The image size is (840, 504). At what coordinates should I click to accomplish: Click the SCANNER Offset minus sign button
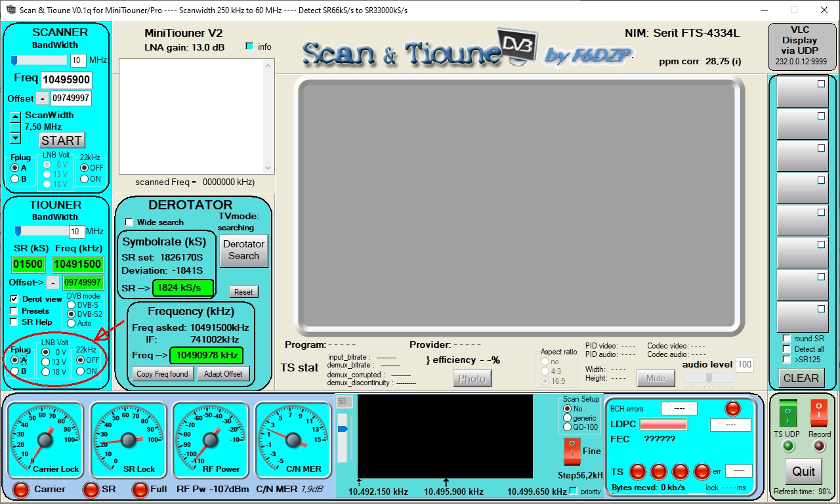[41, 98]
